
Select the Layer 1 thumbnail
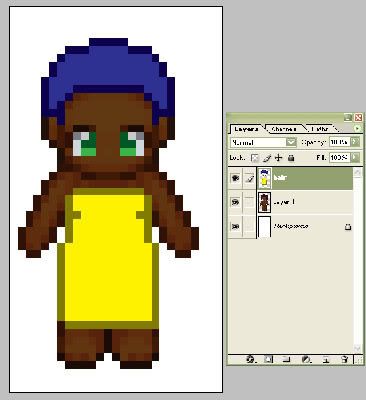pos(264,202)
